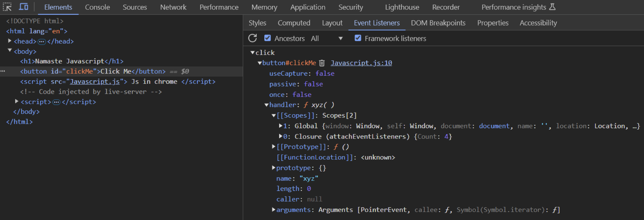Viewport: 644px width, 220px height.
Task: Click the ellipsis badge inside the collapsed script element
Action: [x=57, y=102]
